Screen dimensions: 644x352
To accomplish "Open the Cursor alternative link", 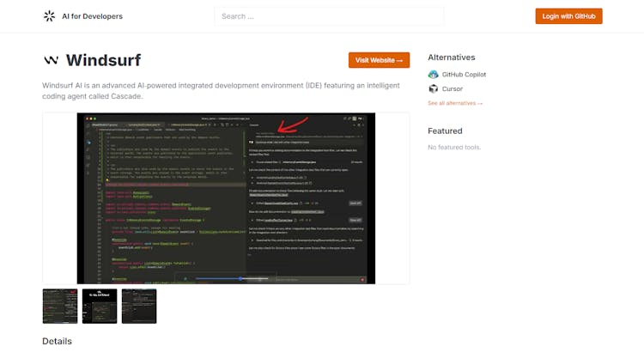I will pos(452,88).
